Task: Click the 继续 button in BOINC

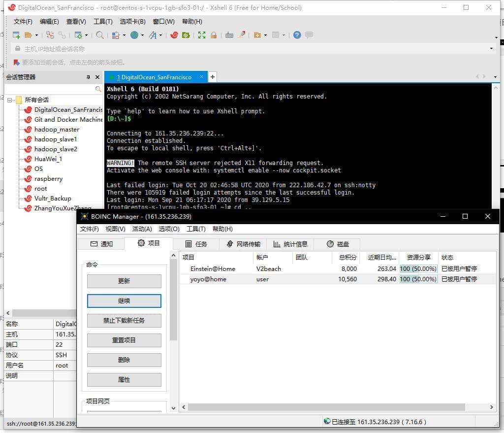Action: coord(124,301)
